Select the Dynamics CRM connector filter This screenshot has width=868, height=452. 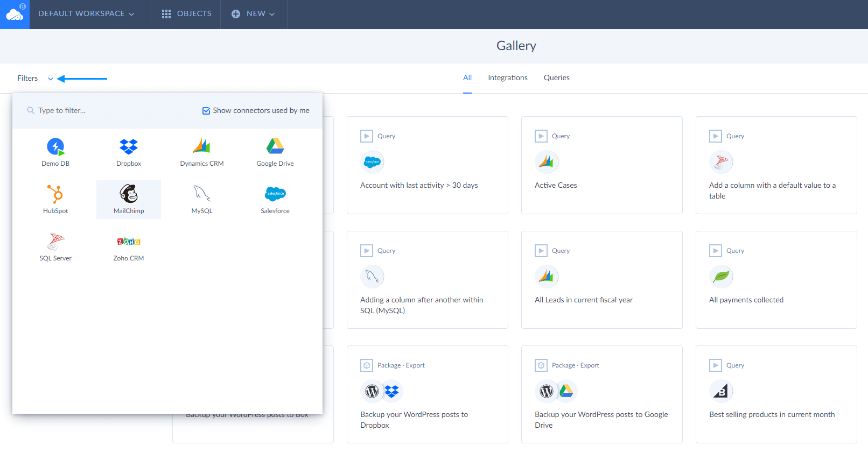[202, 152]
